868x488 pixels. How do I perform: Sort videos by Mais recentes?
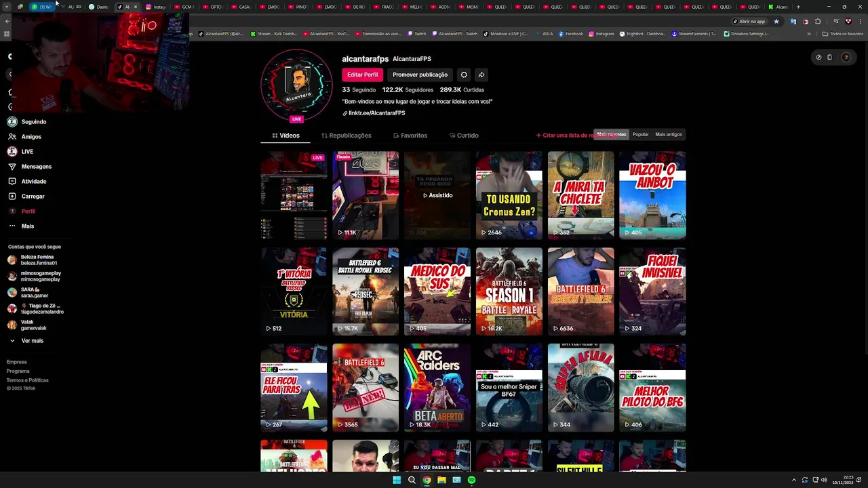(x=612, y=134)
